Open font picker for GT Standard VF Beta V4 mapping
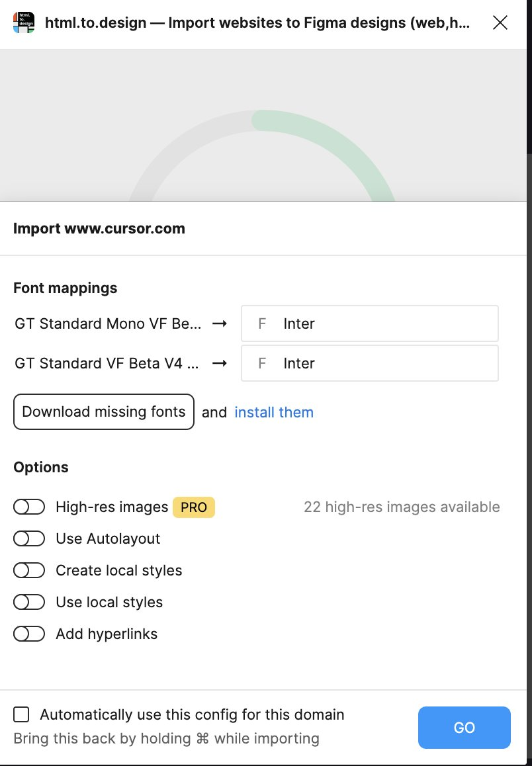 (x=370, y=363)
